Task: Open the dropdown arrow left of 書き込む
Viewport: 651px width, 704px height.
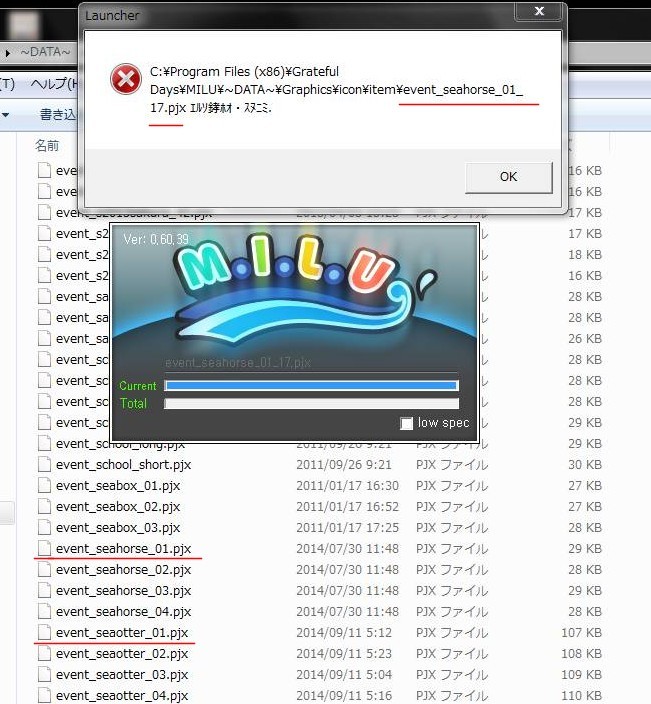Action: pos(5,115)
